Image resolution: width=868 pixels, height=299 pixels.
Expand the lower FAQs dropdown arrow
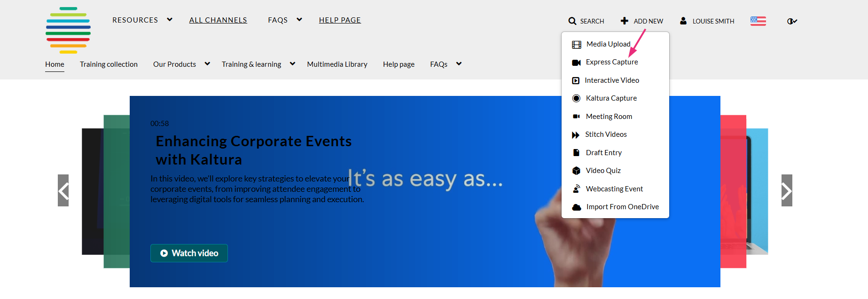click(459, 64)
